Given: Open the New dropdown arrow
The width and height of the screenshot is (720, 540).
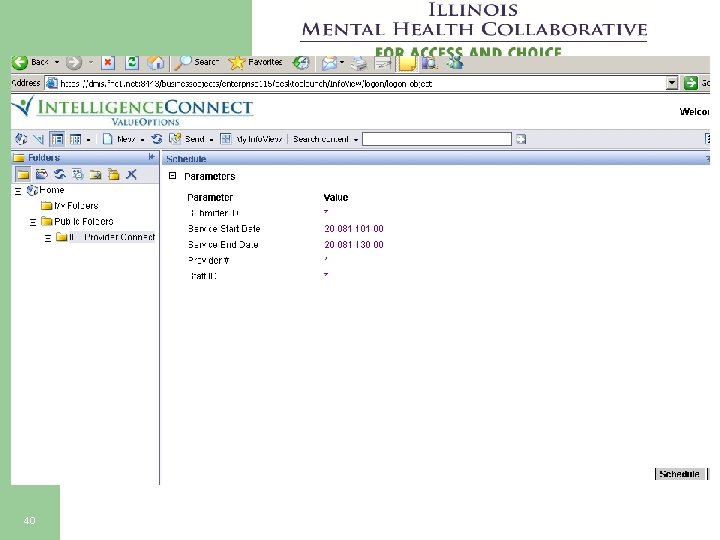Looking at the screenshot, I should pos(142,140).
